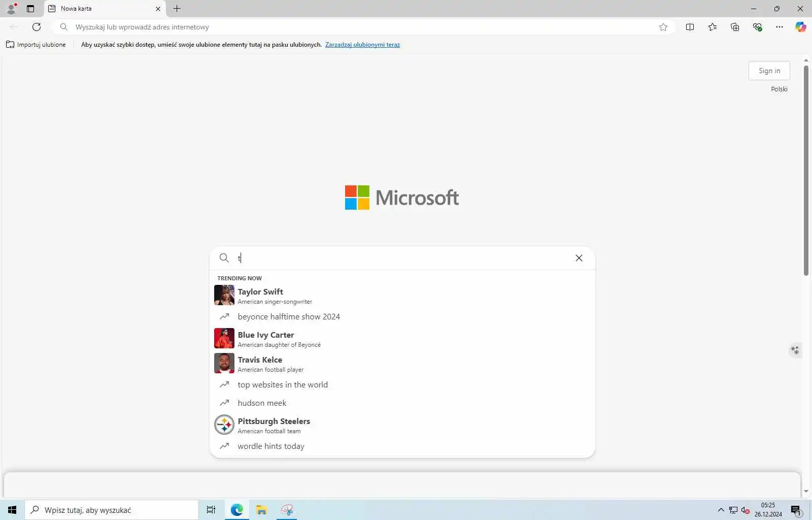812x520 pixels.
Task: Click the address bar search field
Action: 363,27
